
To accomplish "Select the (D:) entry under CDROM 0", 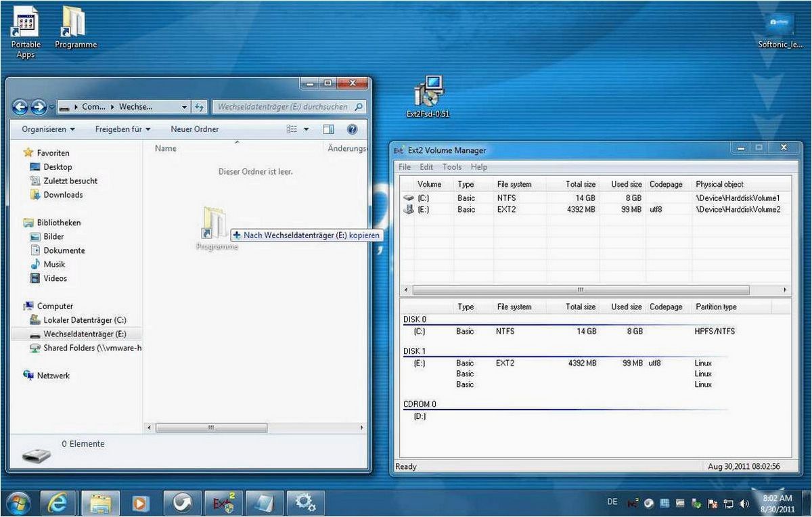I will (420, 416).
